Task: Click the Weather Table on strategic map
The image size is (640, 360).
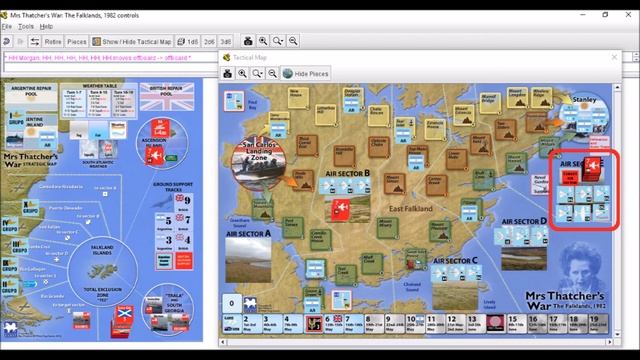Action: click(x=99, y=101)
